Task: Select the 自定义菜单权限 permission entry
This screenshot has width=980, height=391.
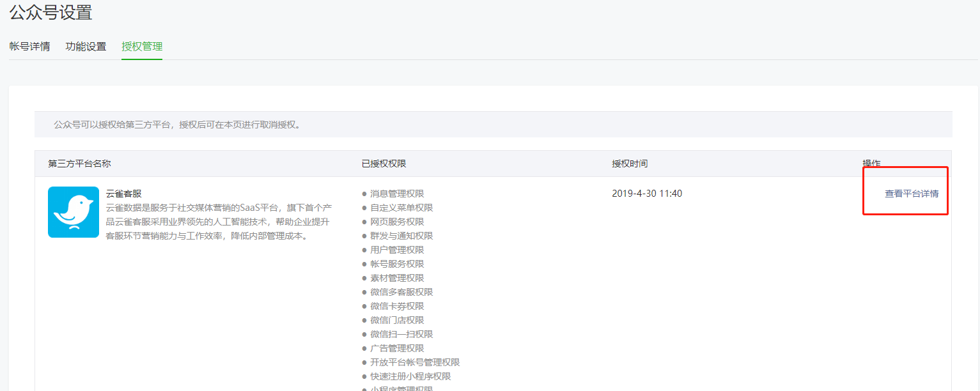Action: tap(401, 208)
